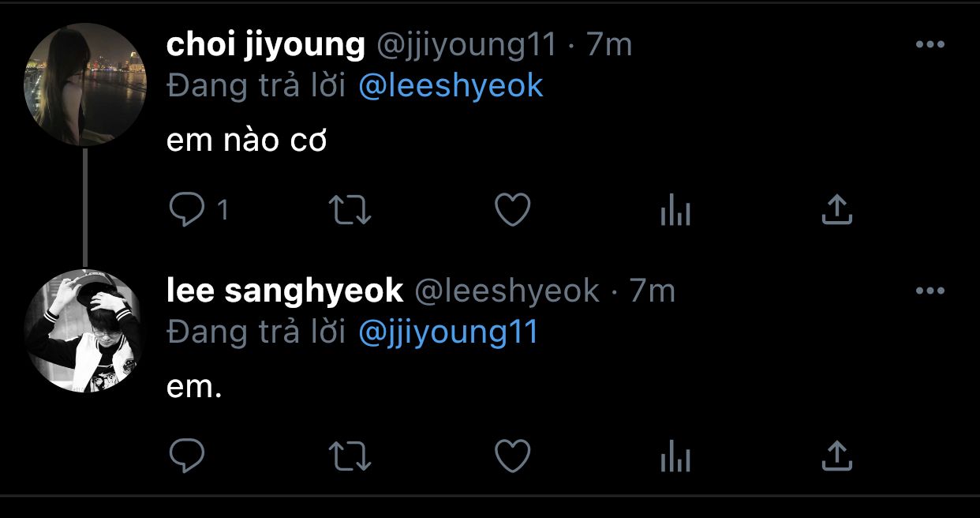The height and width of the screenshot is (518, 980).
Task: Retweet choi jiyoung's tweet
Action: [350, 210]
